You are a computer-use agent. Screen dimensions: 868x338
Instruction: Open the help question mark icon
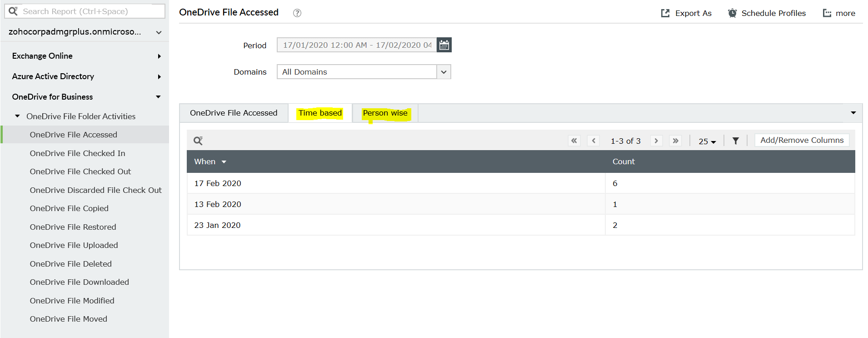[x=297, y=13]
